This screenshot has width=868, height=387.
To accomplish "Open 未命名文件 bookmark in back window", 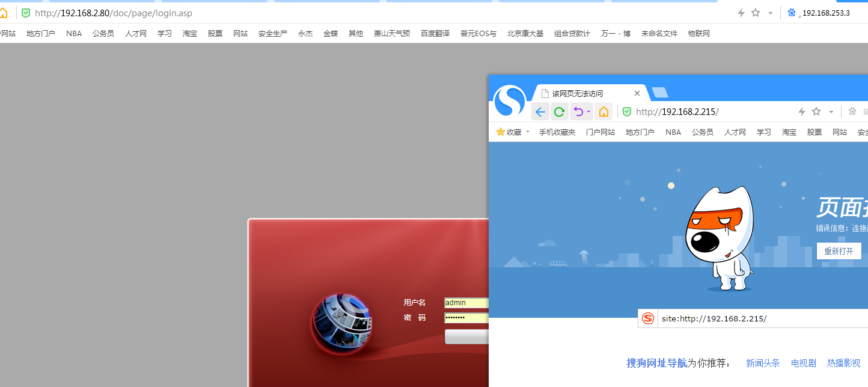I will (659, 34).
